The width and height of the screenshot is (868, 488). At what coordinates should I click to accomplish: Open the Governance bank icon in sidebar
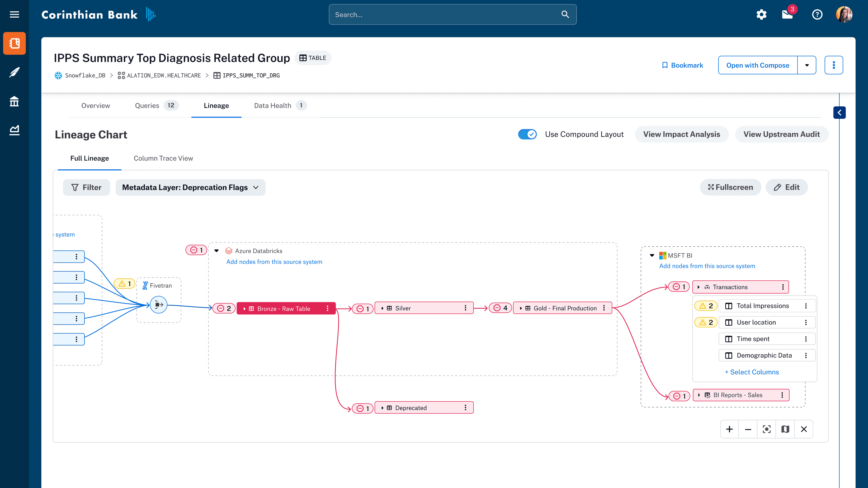[14, 101]
